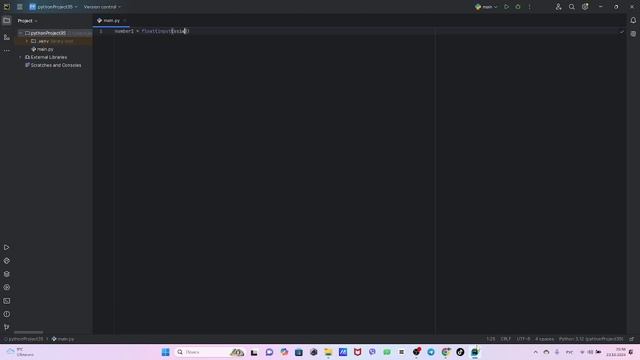Open the Structure tool window icon

pos(7,37)
